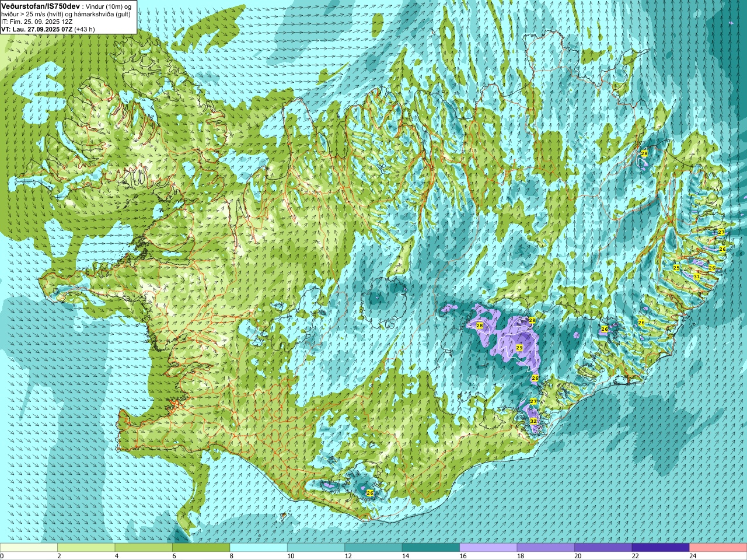Select the pink above-24 legend swatch

[718, 548]
